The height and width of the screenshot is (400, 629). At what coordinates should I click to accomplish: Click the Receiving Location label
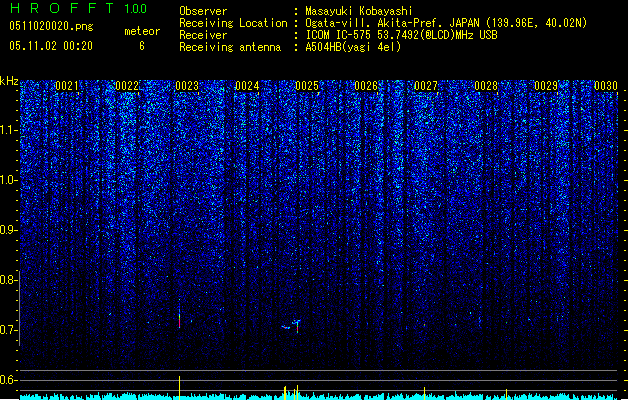tap(233, 23)
